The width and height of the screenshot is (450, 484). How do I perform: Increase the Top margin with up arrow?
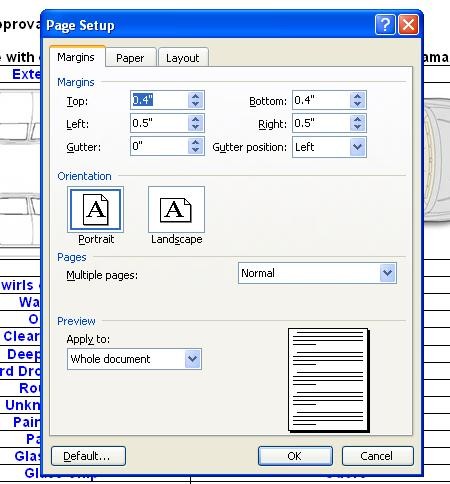pos(196,96)
